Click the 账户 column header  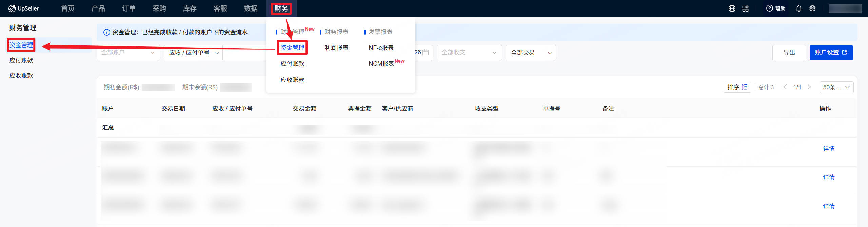[x=108, y=109]
